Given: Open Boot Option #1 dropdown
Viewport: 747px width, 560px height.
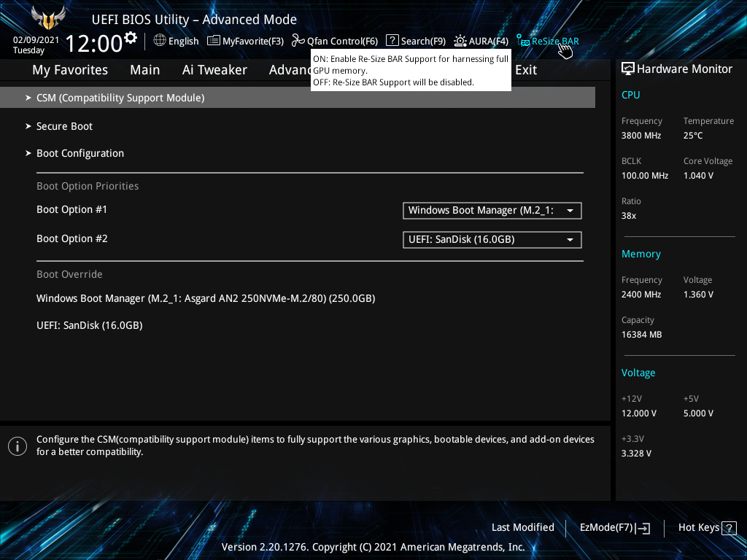Looking at the screenshot, I should 492,211.
